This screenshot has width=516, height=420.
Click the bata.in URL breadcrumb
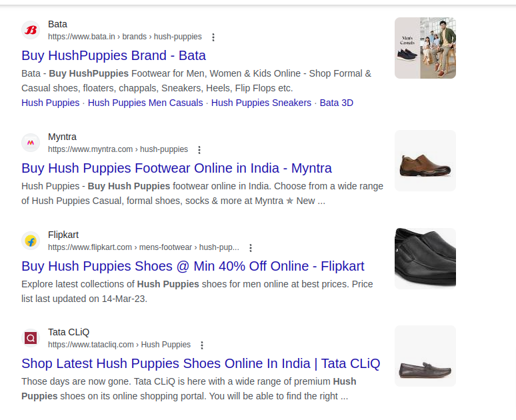(x=125, y=37)
